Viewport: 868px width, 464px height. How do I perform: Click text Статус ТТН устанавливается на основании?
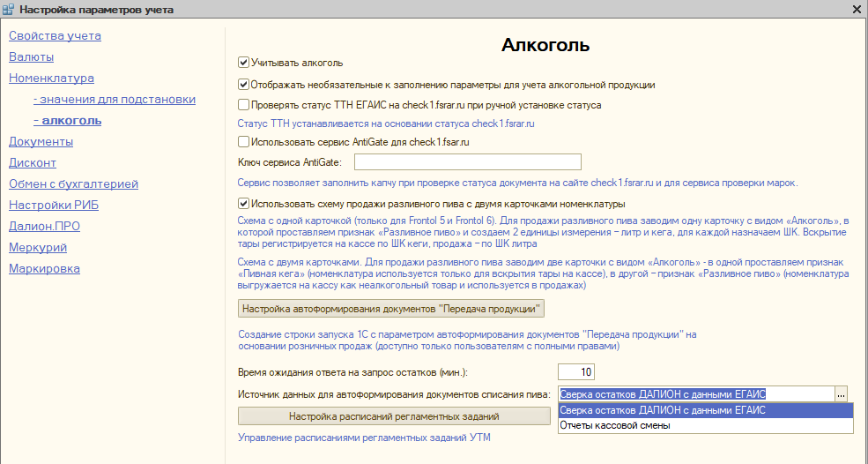pos(386,123)
